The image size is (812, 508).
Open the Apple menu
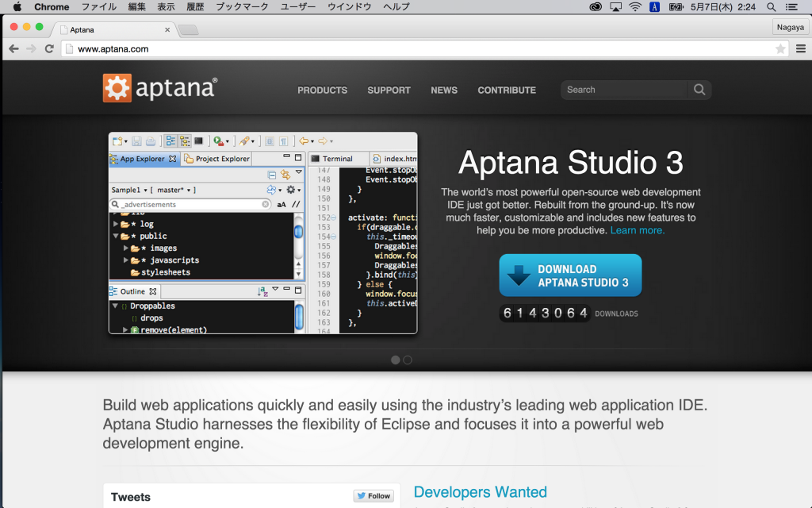click(x=17, y=6)
